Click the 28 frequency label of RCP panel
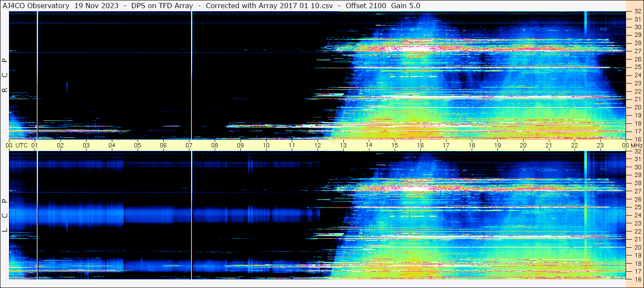This screenshot has height=288, width=644. pos(637,43)
